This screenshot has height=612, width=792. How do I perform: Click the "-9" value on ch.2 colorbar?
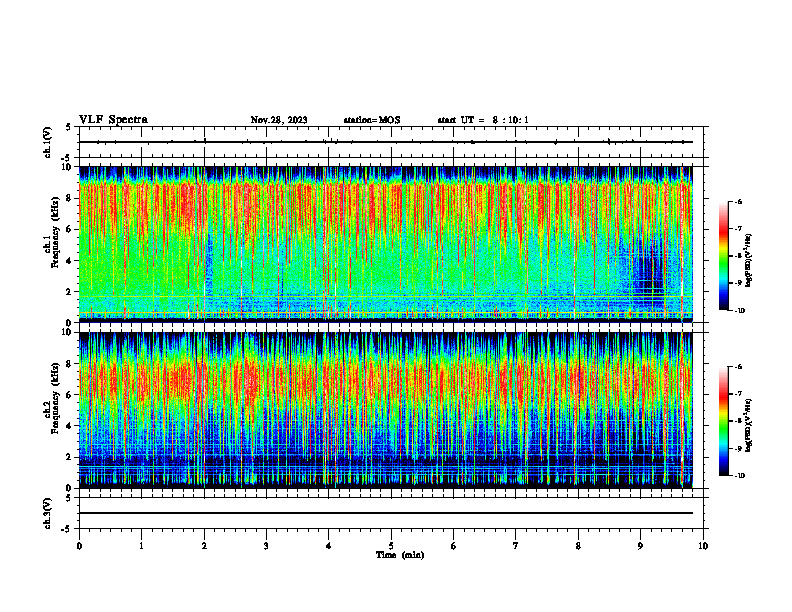(x=738, y=448)
